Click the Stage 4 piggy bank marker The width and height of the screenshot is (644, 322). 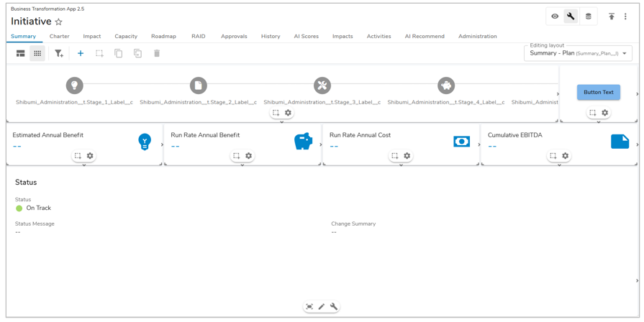click(x=446, y=86)
